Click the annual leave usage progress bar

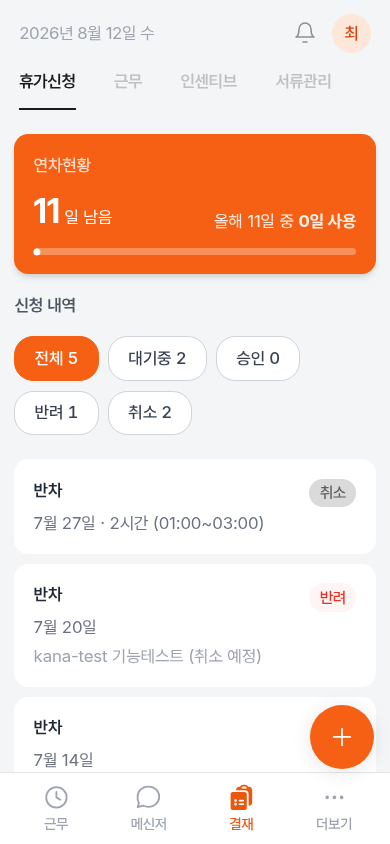[x=195, y=251]
